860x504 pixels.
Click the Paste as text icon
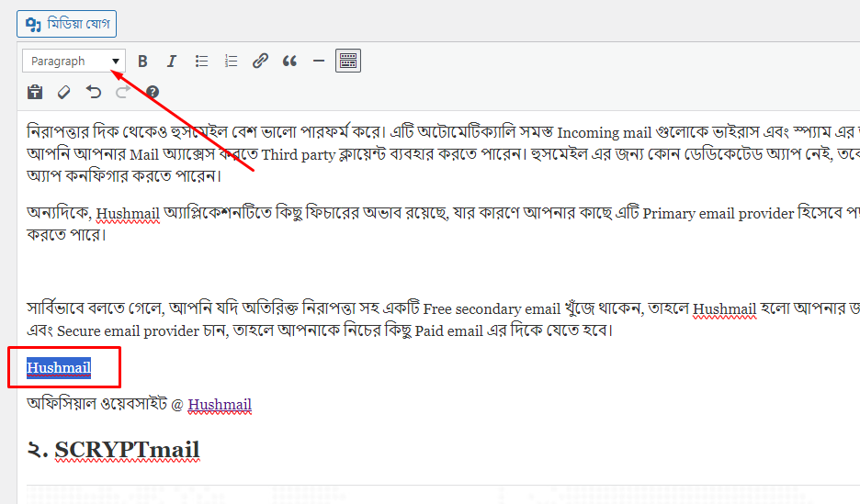coord(35,92)
